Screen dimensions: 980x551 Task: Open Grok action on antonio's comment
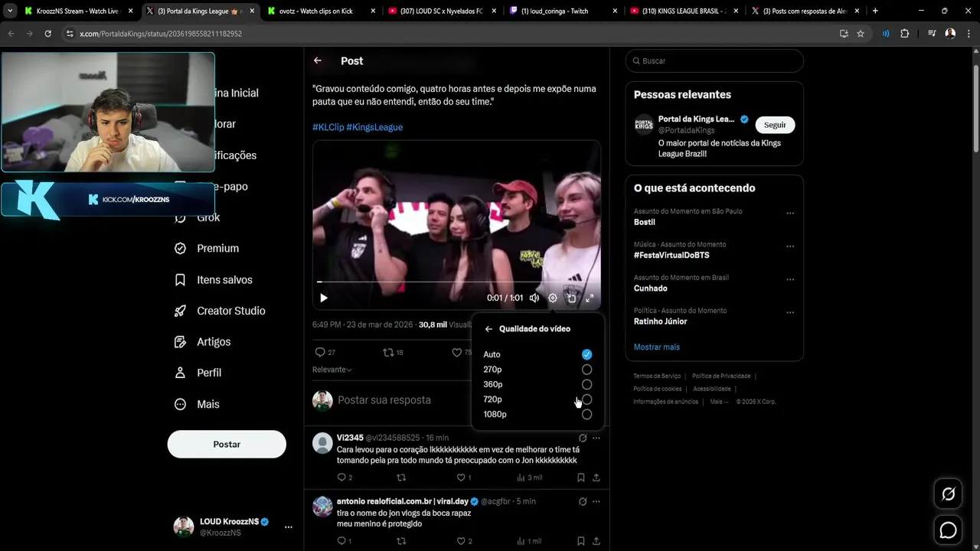coord(583,501)
